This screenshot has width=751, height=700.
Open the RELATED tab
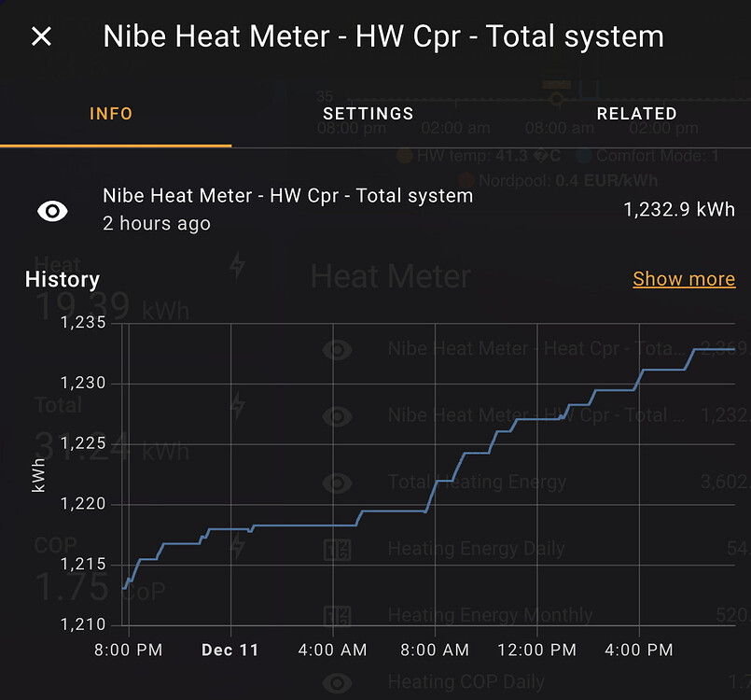(x=637, y=113)
